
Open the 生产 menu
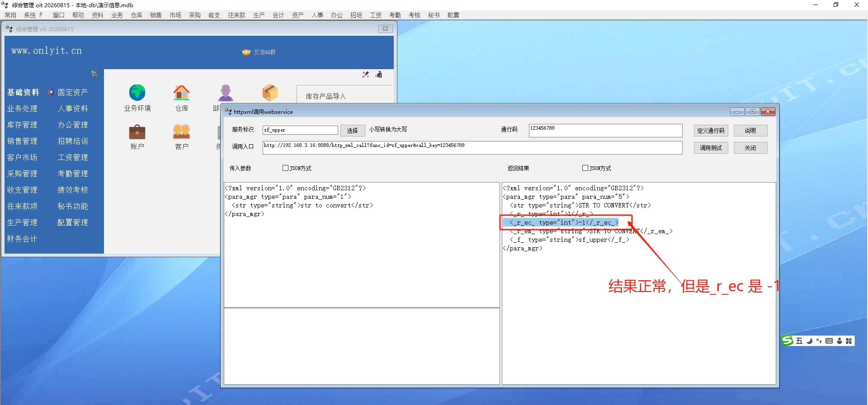[259, 15]
